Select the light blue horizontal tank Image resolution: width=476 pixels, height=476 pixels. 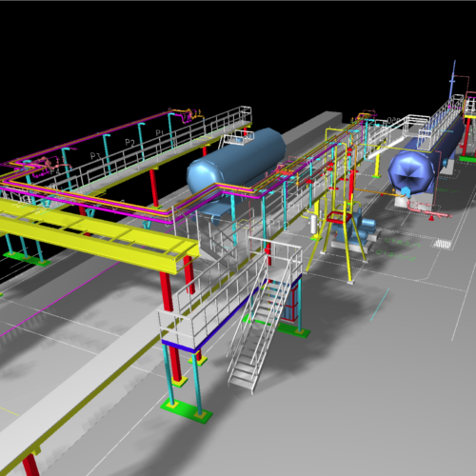coord(235,164)
